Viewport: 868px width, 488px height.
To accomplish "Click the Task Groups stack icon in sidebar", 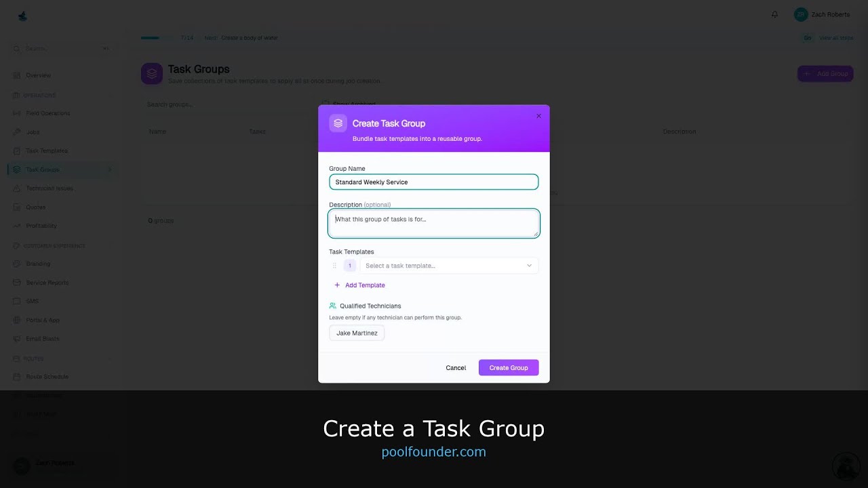I will (17, 169).
